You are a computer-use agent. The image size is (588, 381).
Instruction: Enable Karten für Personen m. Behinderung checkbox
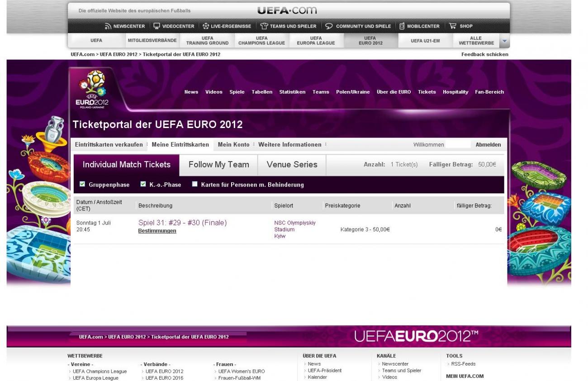(194, 184)
